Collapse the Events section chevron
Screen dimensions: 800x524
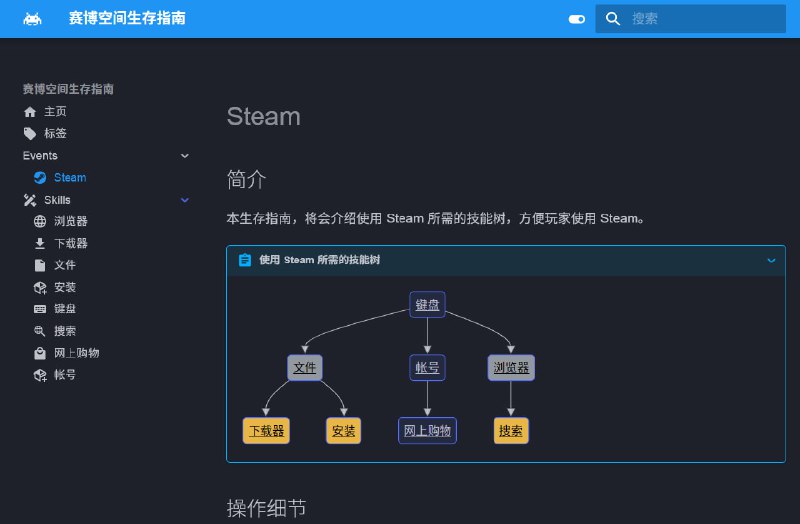pyautogui.click(x=184, y=156)
